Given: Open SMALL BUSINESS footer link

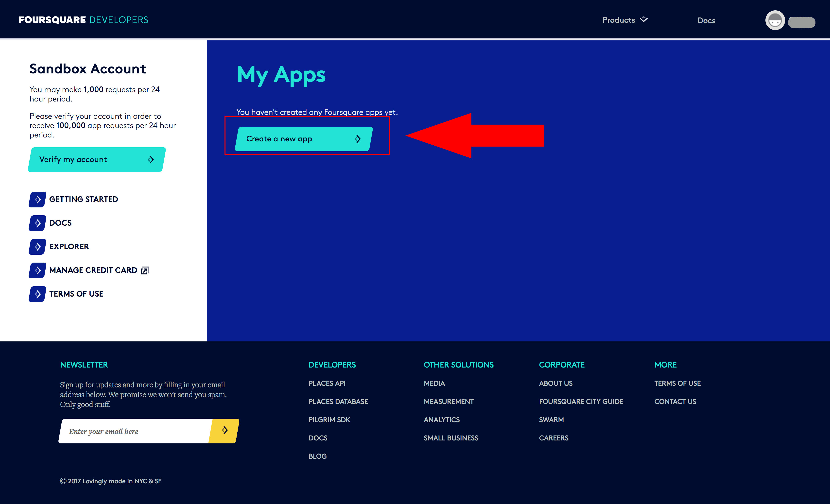Looking at the screenshot, I should (x=451, y=438).
